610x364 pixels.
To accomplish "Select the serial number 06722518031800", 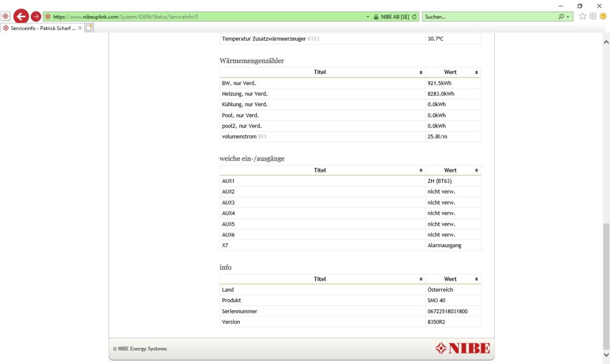I will (447, 312).
